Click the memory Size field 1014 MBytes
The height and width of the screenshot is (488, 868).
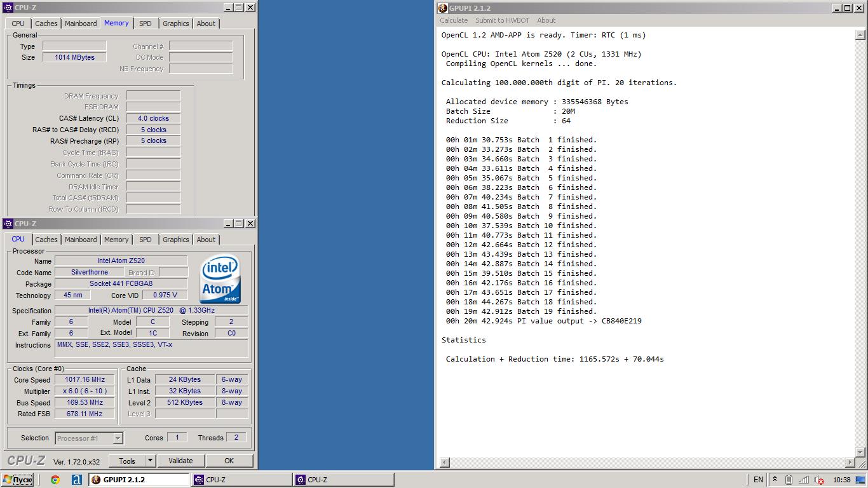pos(74,57)
